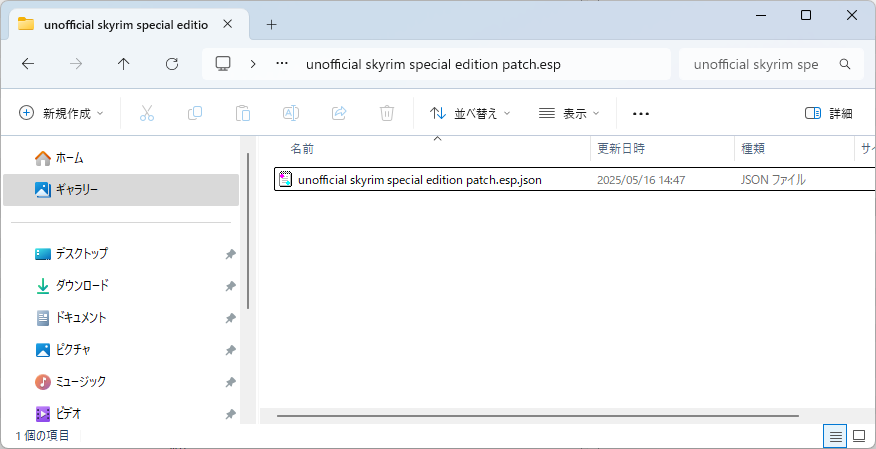The height and width of the screenshot is (449, 876).
Task: Switch to details list view icon
Action: tap(835, 436)
